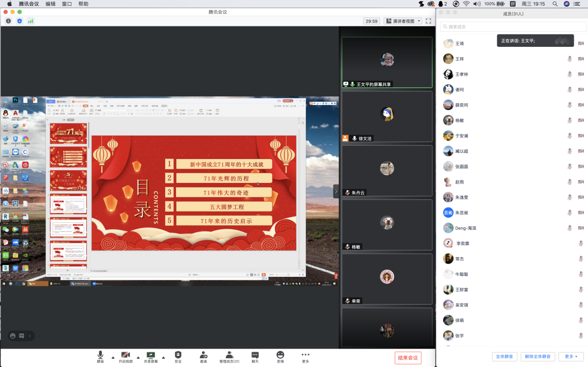Screen dimensions: 588x367
Task: Collapse video sidebar with the chevron arrow
Action: click(336, 192)
